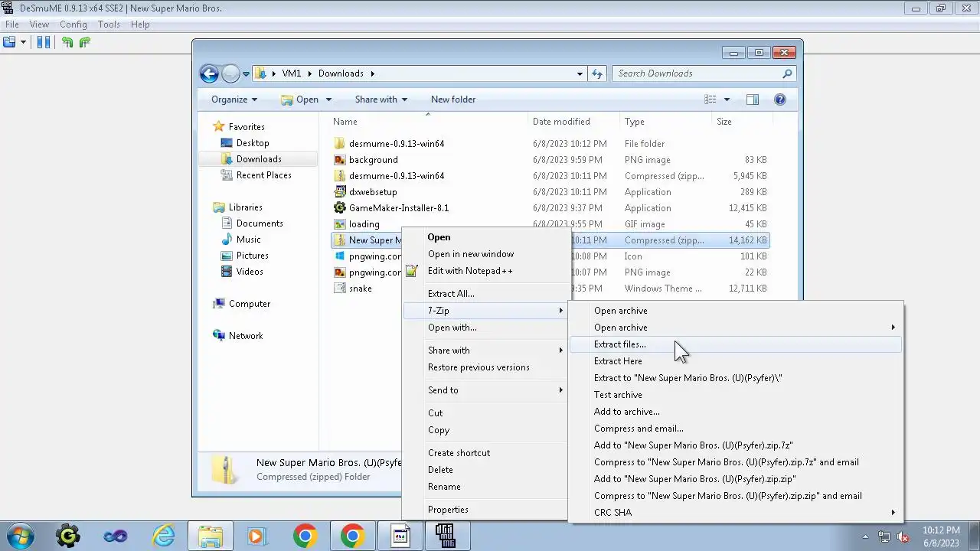Click the Open ROM icon in DeSmuME toolbar

click(x=9, y=42)
